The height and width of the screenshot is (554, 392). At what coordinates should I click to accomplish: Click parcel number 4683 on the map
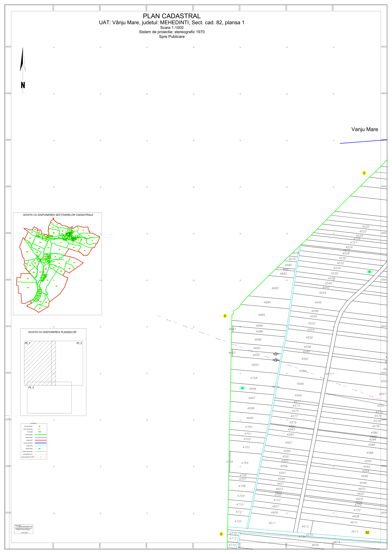[x=275, y=288]
